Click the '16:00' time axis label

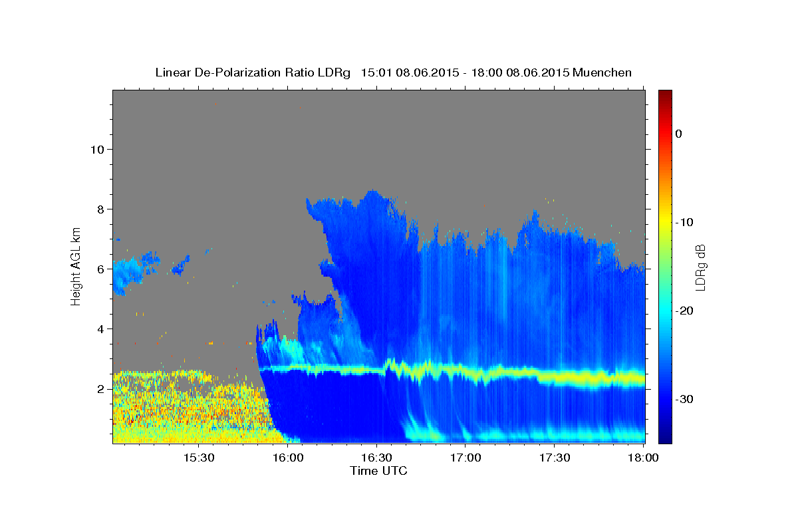[287, 458]
